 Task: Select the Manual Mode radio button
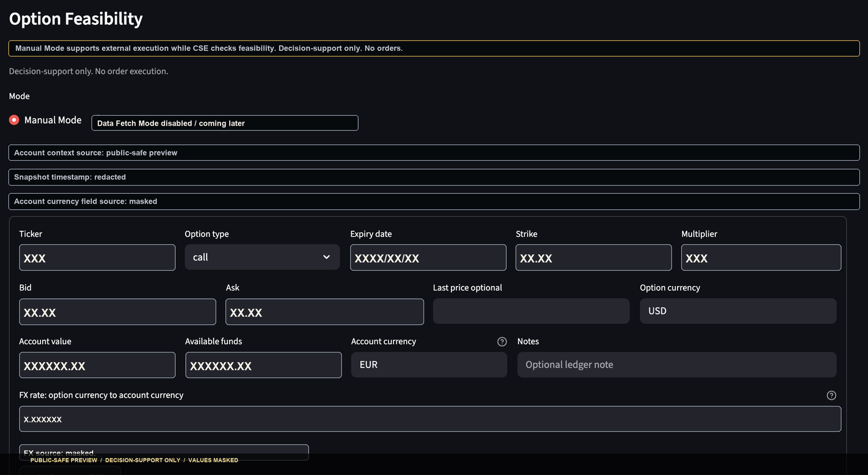coord(14,120)
